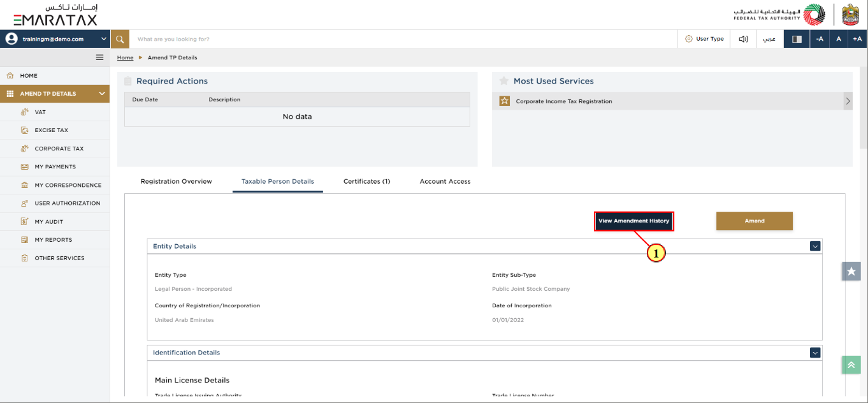Click the Main License Details heading

192,380
